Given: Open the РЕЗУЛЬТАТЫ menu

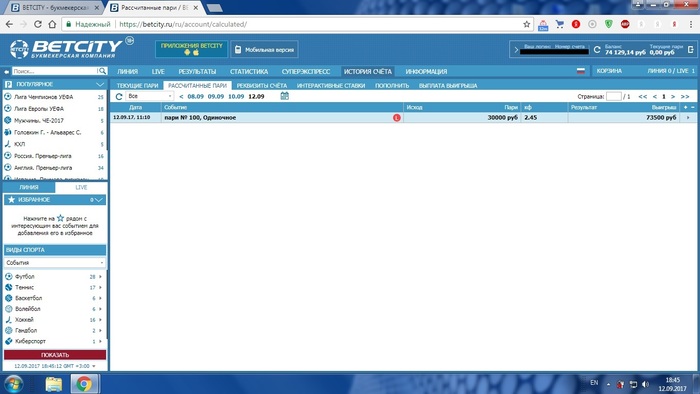Looking at the screenshot, I should (x=197, y=71).
